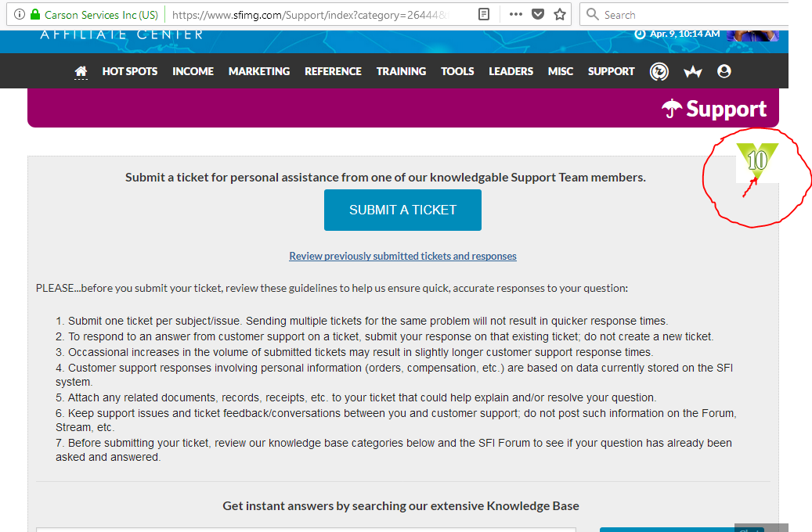Click the Pocket save icon

coord(538,15)
